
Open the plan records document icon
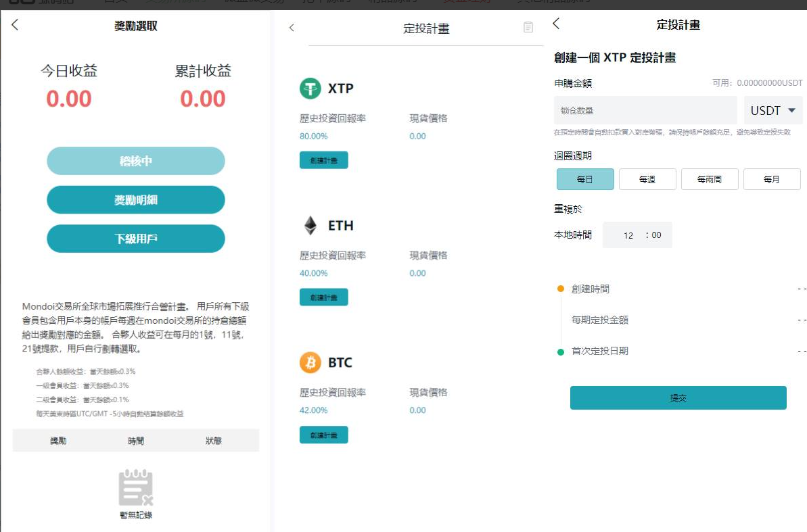pos(528,27)
